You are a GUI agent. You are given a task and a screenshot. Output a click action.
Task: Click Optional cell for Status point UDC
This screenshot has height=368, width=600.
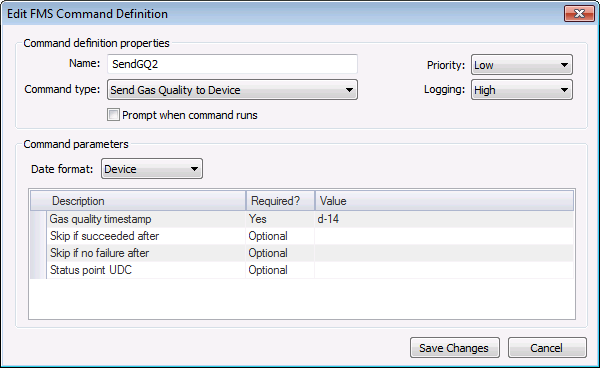click(x=280, y=270)
